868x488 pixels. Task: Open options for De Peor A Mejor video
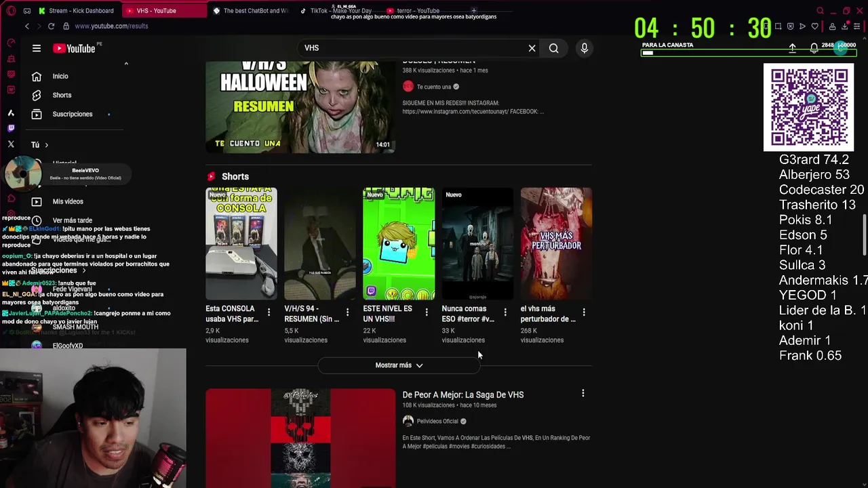click(x=583, y=393)
